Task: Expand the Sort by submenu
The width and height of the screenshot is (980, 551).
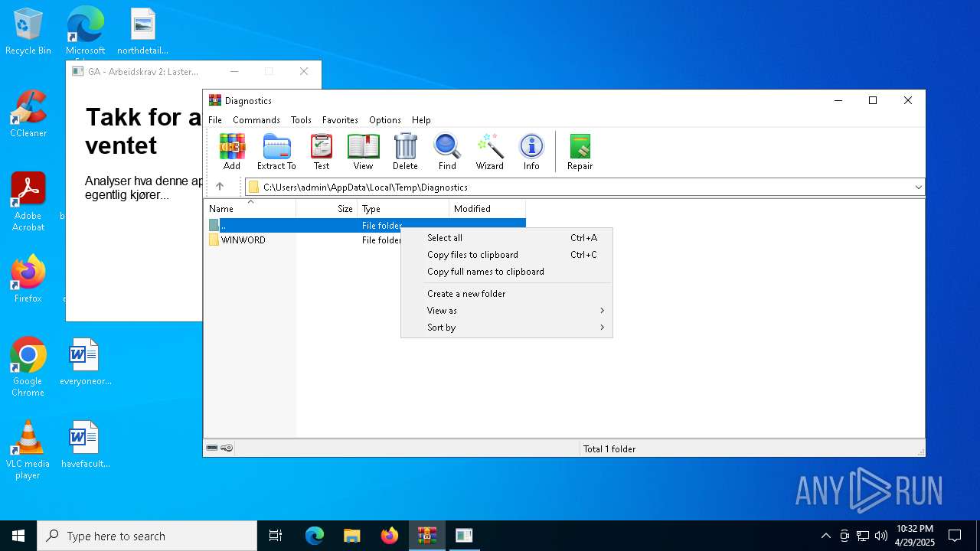Action: coord(507,328)
